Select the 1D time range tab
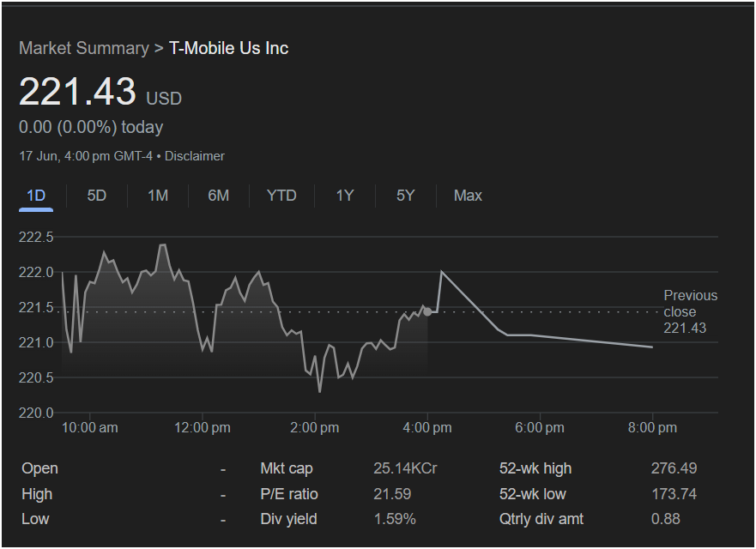The height and width of the screenshot is (549, 756). pyautogui.click(x=36, y=196)
